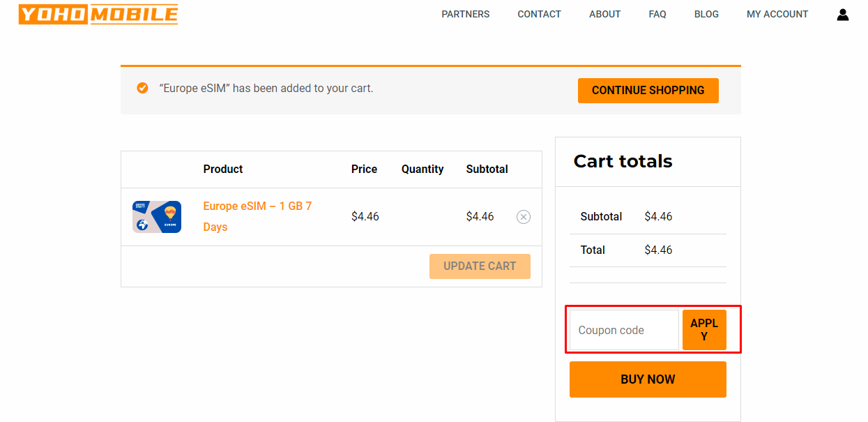Open the Partners menu item

[466, 14]
